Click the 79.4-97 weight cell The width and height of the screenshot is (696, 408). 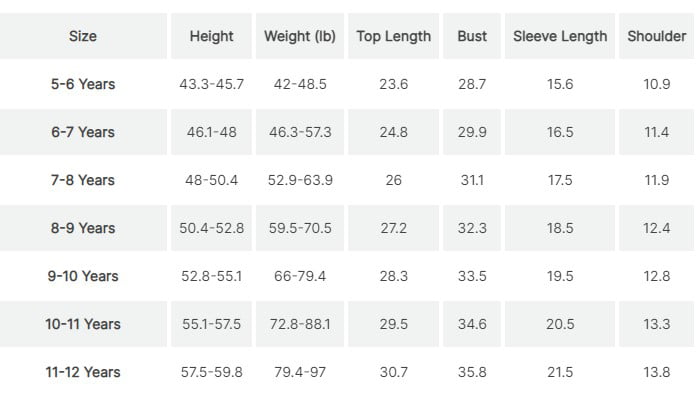300,372
